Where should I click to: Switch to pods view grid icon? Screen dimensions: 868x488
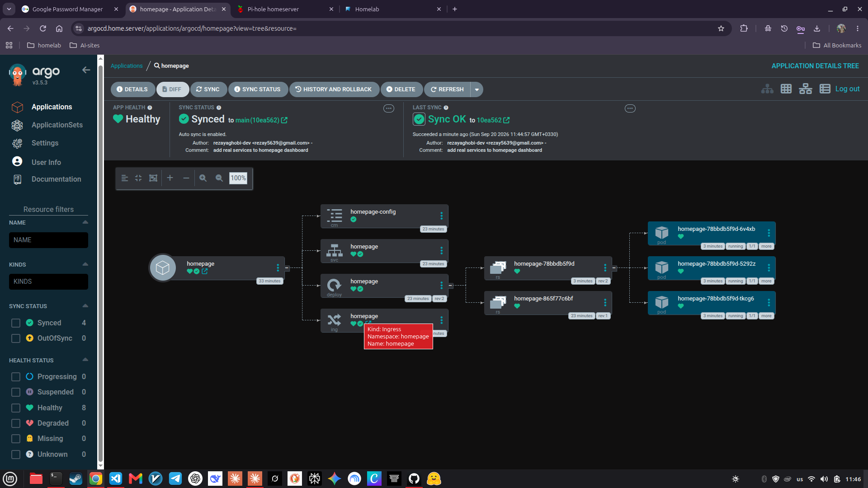(x=786, y=89)
